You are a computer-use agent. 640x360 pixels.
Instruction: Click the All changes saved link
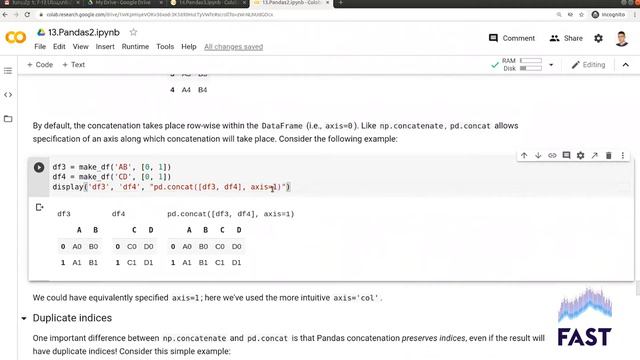click(233, 47)
